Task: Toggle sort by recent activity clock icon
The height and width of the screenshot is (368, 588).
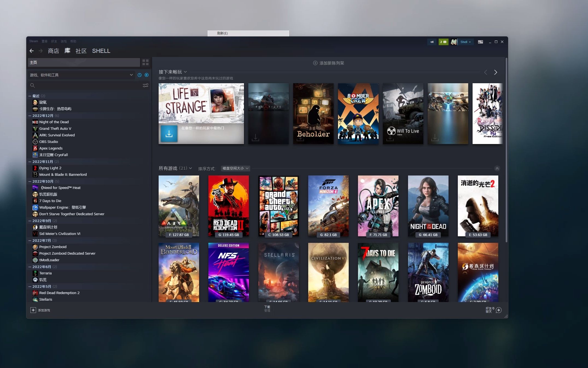Action: (139, 75)
